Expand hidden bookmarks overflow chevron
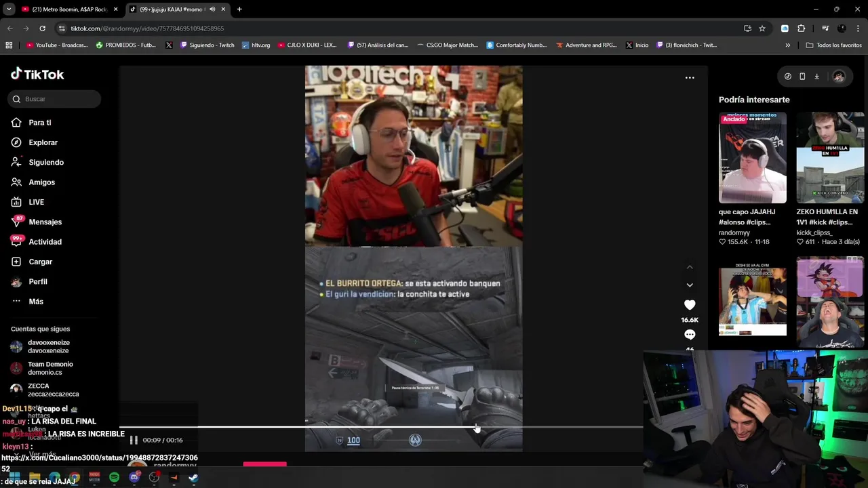The width and height of the screenshot is (868, 488). (x=787, y=45)
